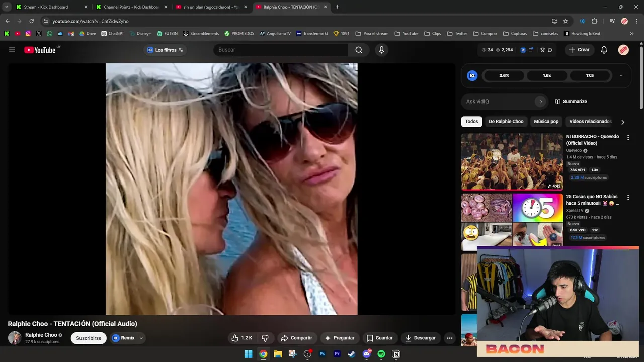Open three-dot menu for NI BORRACHO video
644x362 pixels.
click(628, 137)
